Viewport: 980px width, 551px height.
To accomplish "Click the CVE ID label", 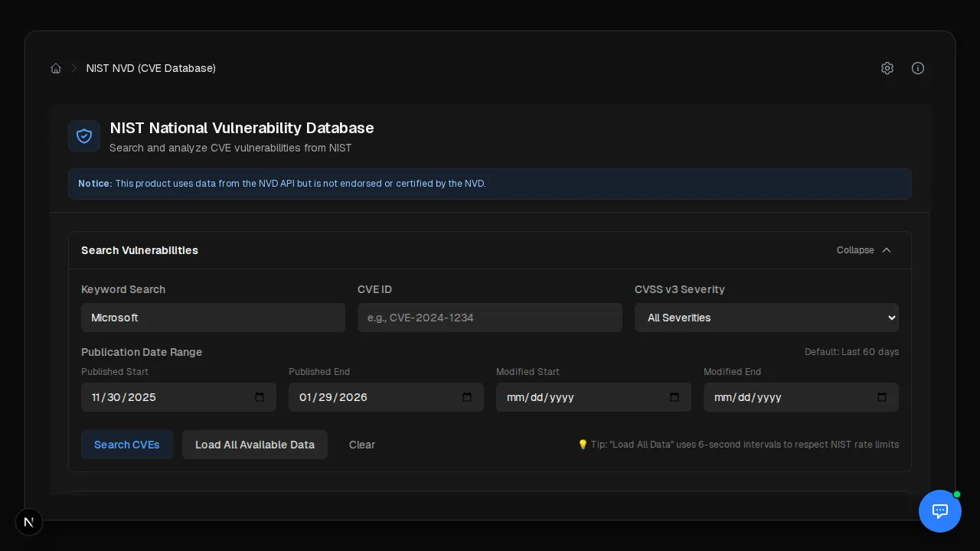I will point(374,289).
